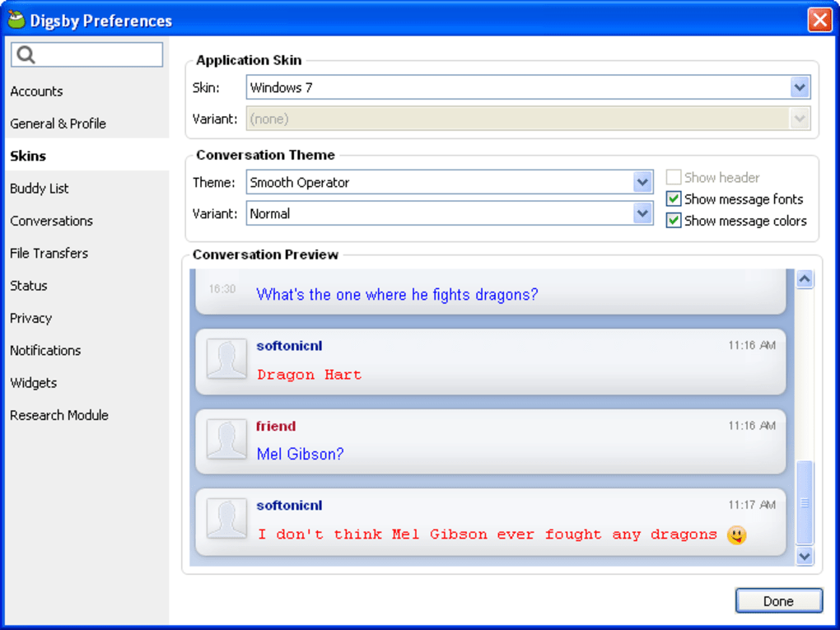Click the Done button

tap(778, 601)
